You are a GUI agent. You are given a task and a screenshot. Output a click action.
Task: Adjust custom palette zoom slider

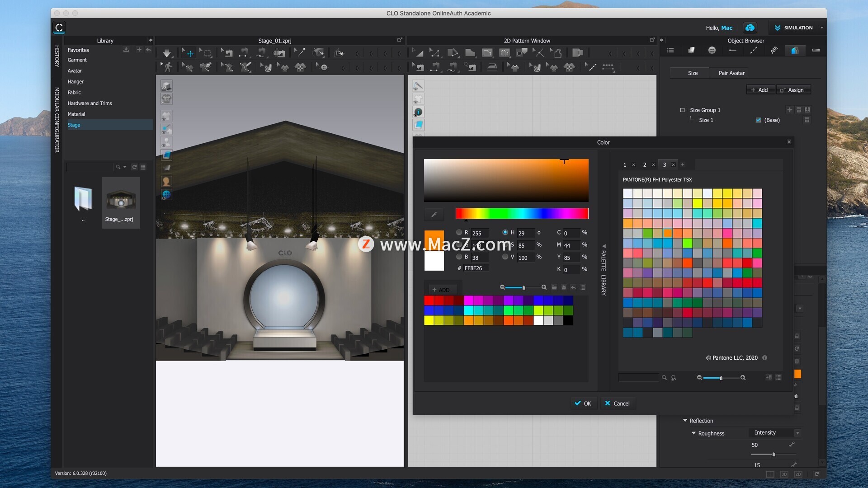click(523, 287)
